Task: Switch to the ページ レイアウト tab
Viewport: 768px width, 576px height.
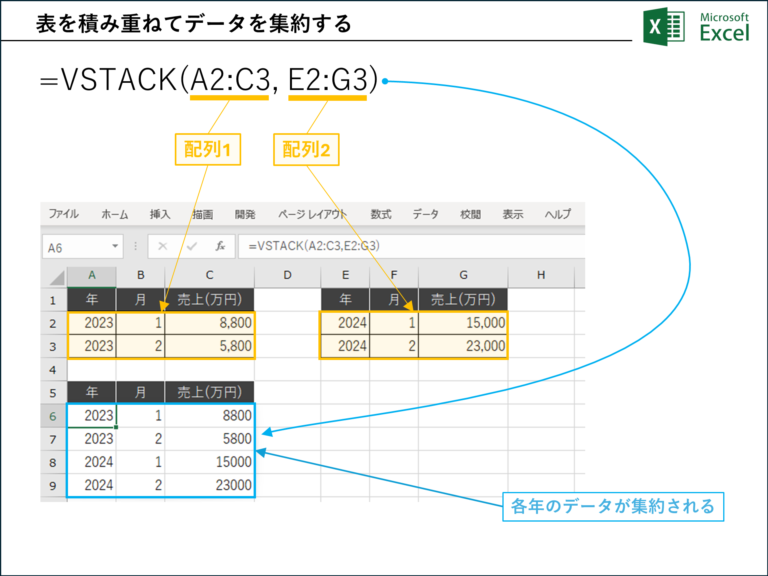Action: tap(313, 214)
